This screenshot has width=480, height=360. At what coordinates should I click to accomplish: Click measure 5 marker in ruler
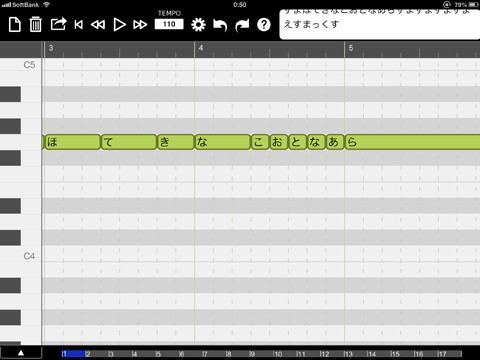click(351, 48)
